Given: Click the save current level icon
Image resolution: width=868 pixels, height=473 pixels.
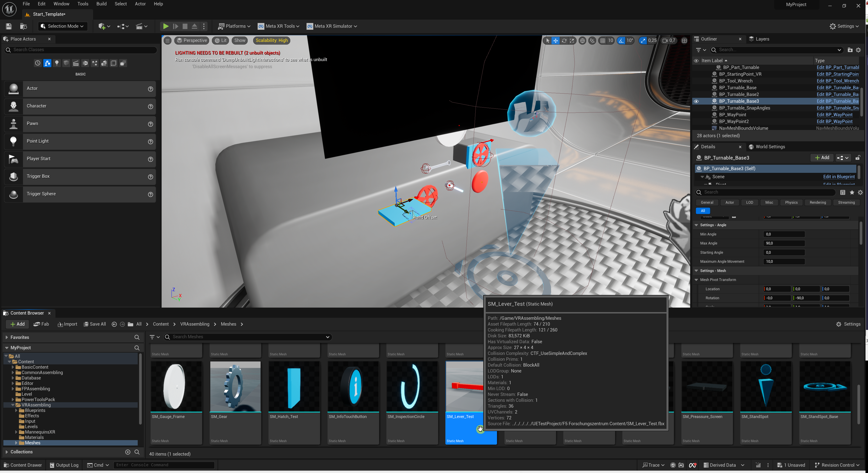Looking at the screenshot, I should [x=9, y=26].
